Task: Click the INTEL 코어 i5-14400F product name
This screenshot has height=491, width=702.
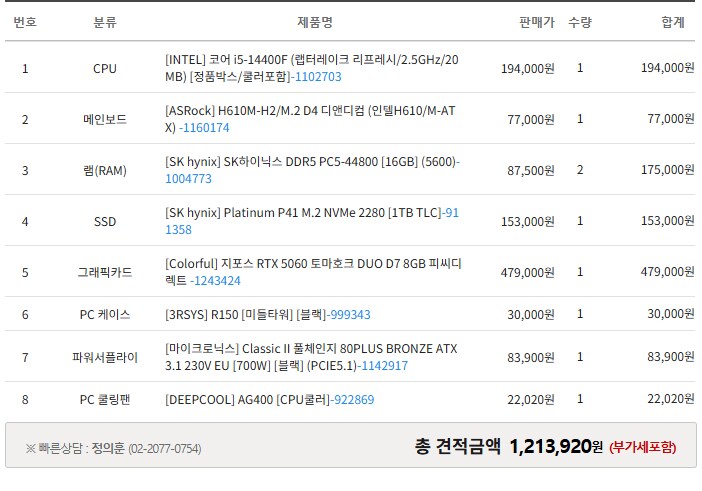Action: click(312, 68)
